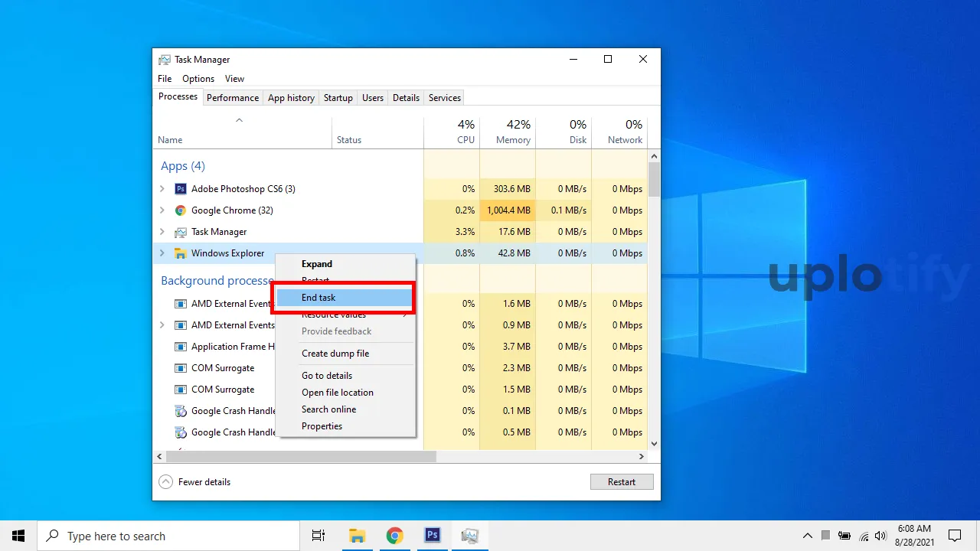Image resolution: width=980 pixels, height=551 pixels.
Task: Switch to the Performance tab
Action: (233, 98)
